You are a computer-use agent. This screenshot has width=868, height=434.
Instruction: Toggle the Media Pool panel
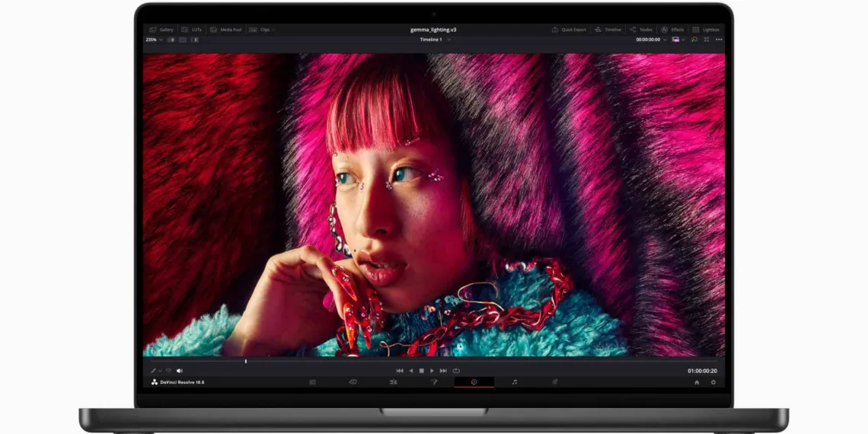tap(226, 30)
